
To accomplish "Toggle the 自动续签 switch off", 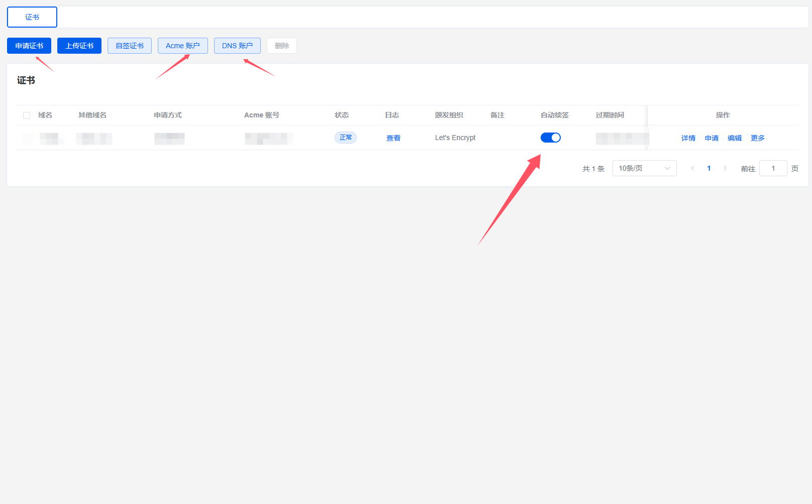I will coord(551,138).
